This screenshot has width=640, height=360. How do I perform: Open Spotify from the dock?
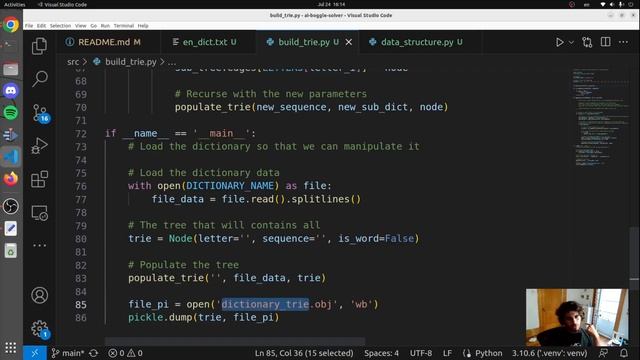11,112
